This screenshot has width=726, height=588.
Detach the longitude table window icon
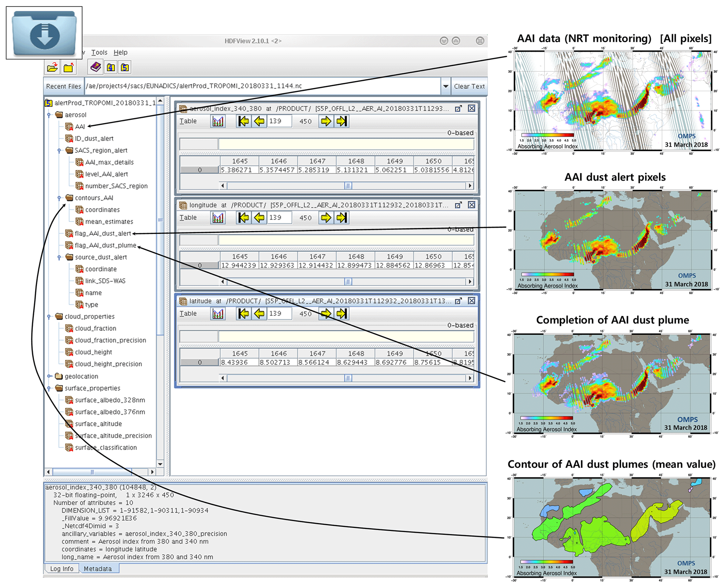(458, 205)
